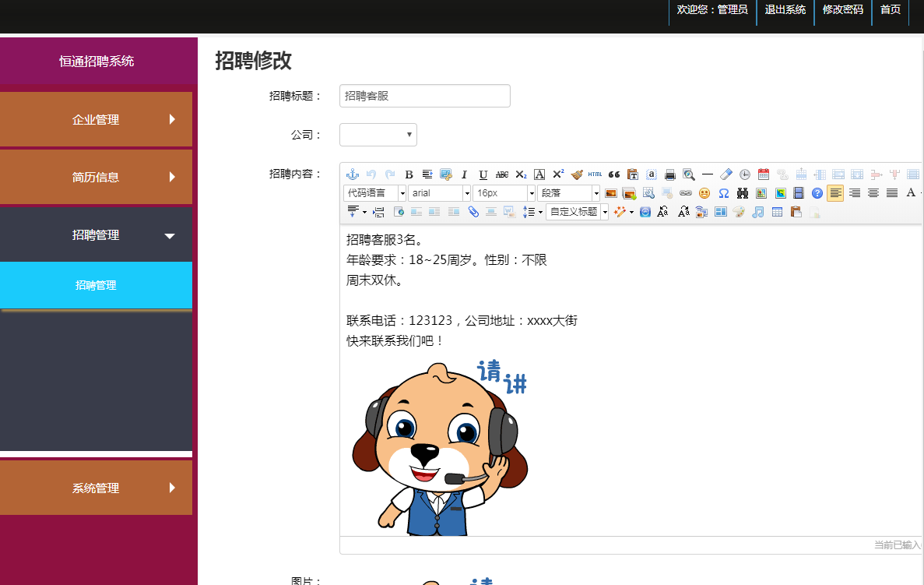Click inside the 招聘标题 input field
The height and width of the screenshot is (585, 924).
(424, 96)
